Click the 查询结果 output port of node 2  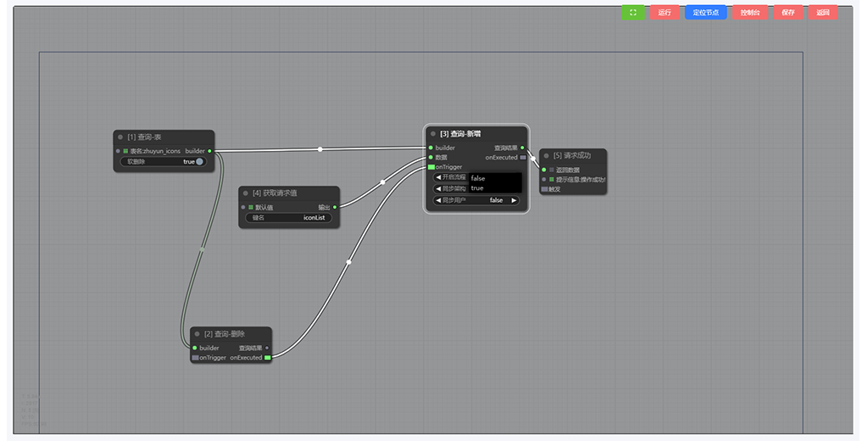coord(267,348)
